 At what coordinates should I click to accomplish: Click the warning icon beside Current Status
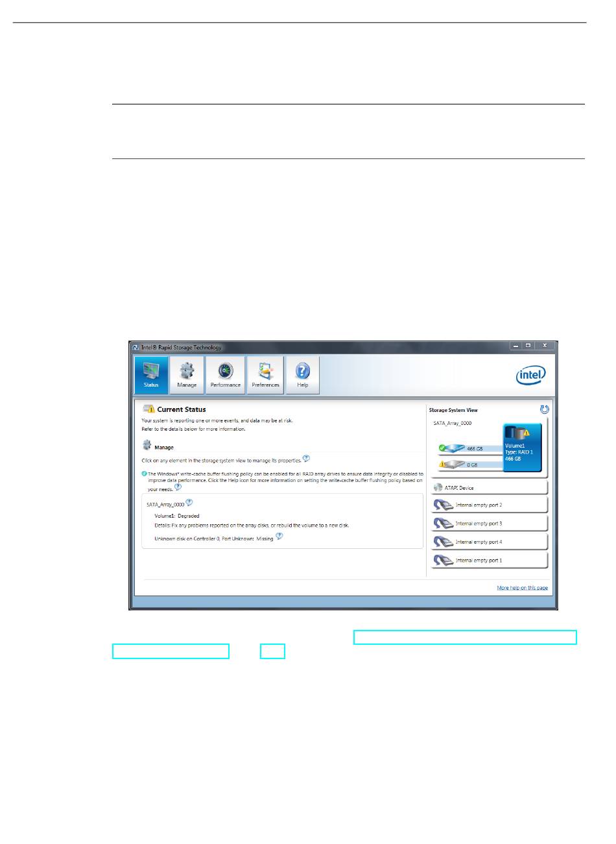(148, 409)
